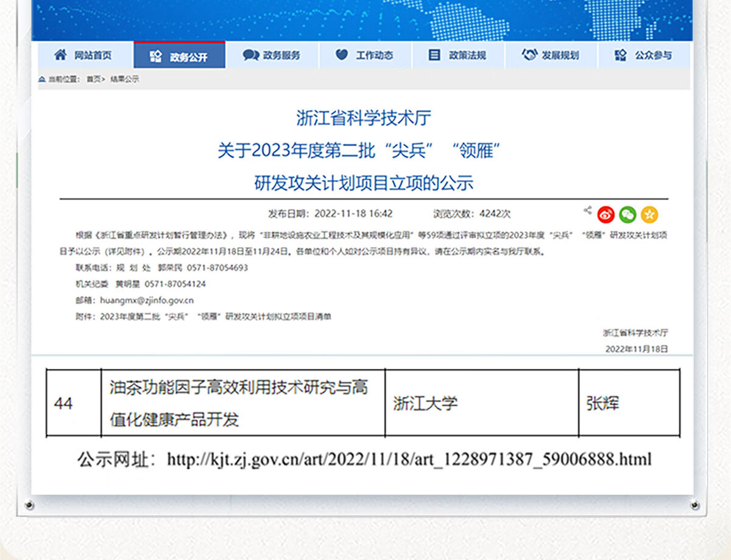Select the 张辉 table cell
Image resolution: width=731 pixels, height=560 pixels.
click(x=602, y=404)
